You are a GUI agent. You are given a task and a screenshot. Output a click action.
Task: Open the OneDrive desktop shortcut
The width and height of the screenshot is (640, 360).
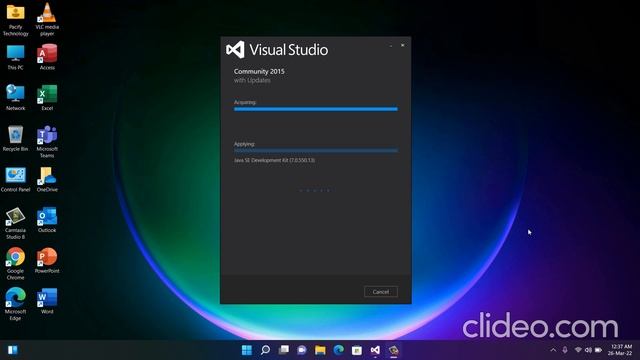(x=47, y=179)
